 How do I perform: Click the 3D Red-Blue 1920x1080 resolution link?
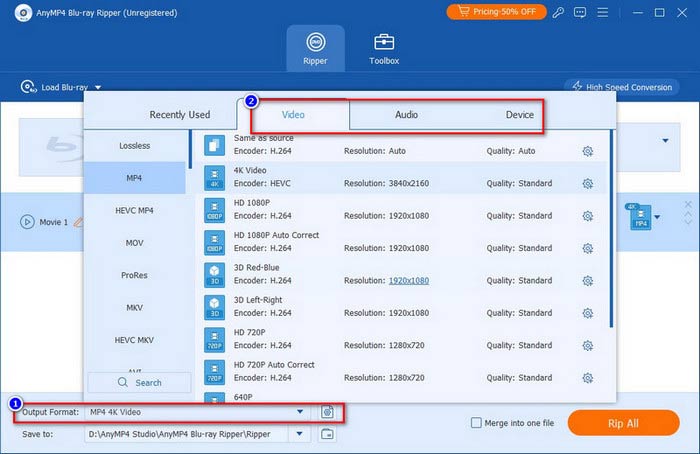pos(408,280)
